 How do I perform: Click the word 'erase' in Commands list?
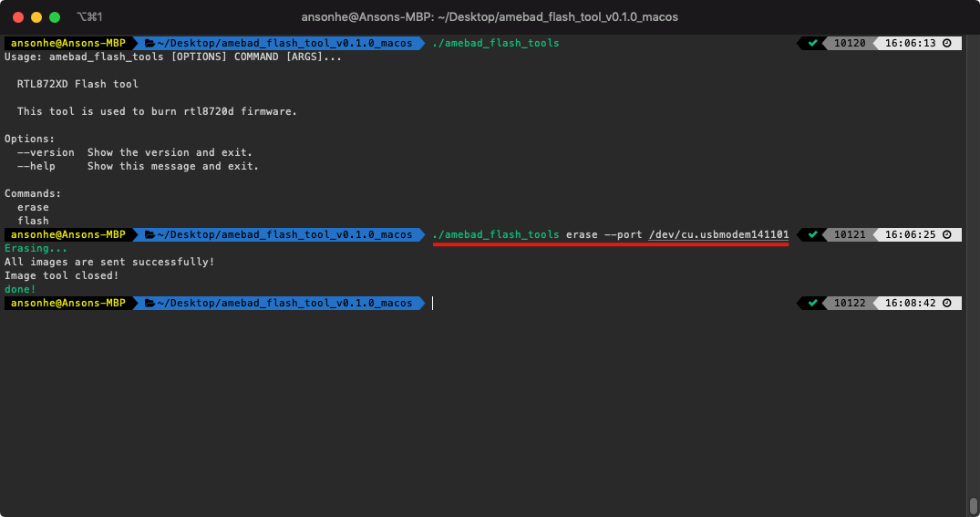(33, 208)
